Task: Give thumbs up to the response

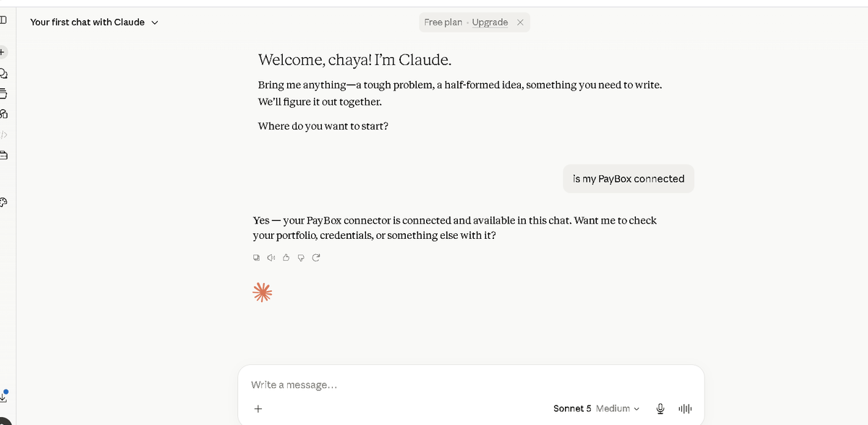Action: pos(286,257)
